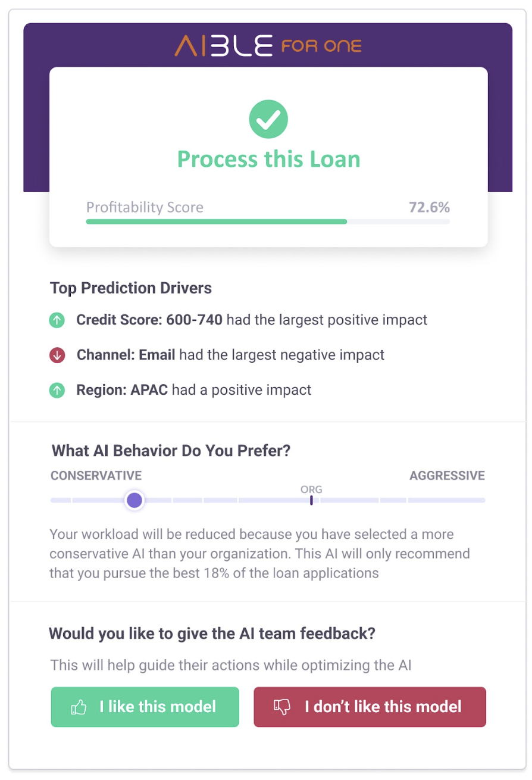The width and height of the screenshot is (532, 780).
Task: Click the "Region: APAC" driver text
Action: (123, 391)
